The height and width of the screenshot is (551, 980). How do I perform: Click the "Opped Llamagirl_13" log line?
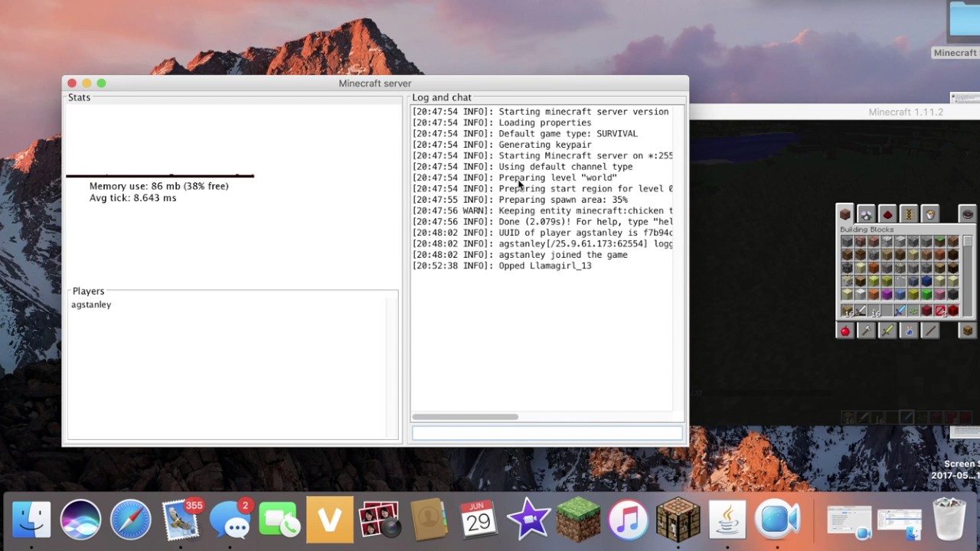coord(501,266)
